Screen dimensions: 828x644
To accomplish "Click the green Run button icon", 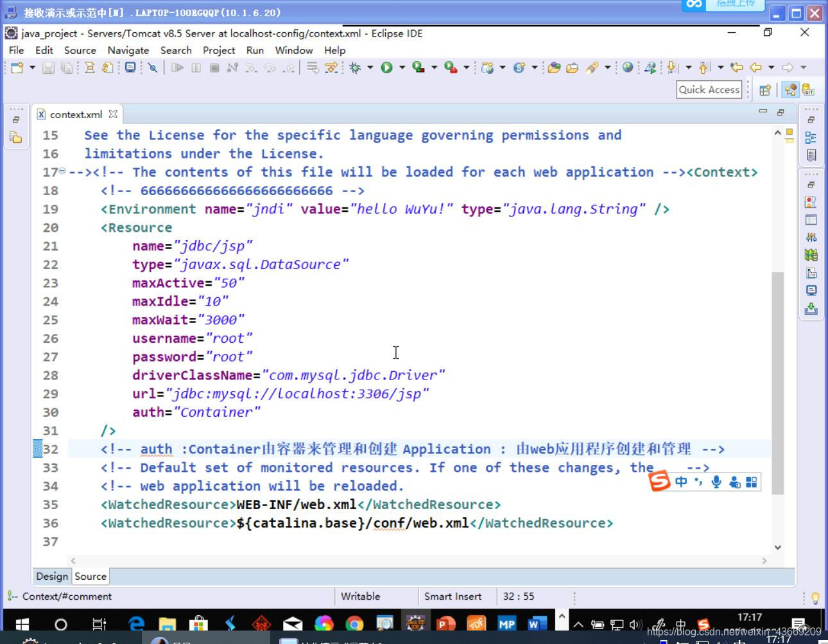I will click(x=386, y=67).
